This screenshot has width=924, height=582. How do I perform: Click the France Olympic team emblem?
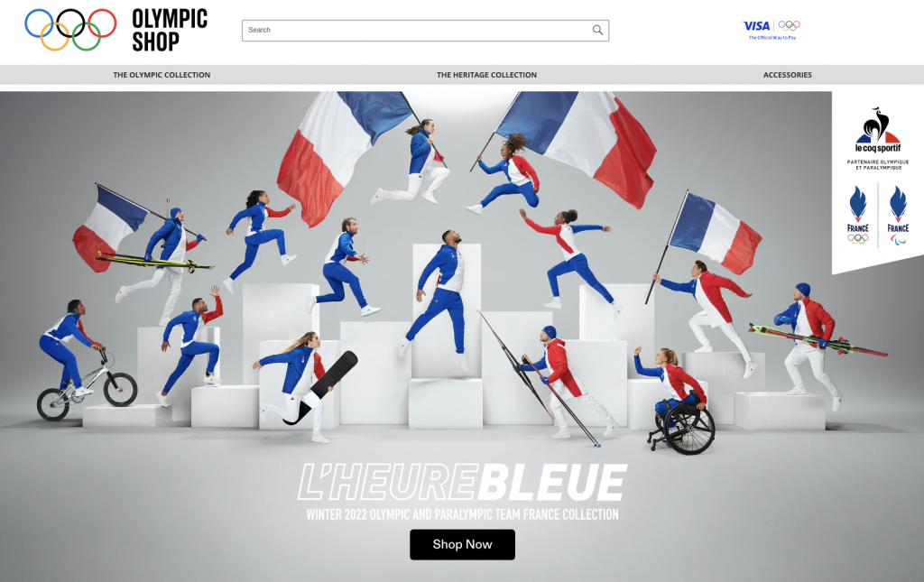click(x=858, y=215)
